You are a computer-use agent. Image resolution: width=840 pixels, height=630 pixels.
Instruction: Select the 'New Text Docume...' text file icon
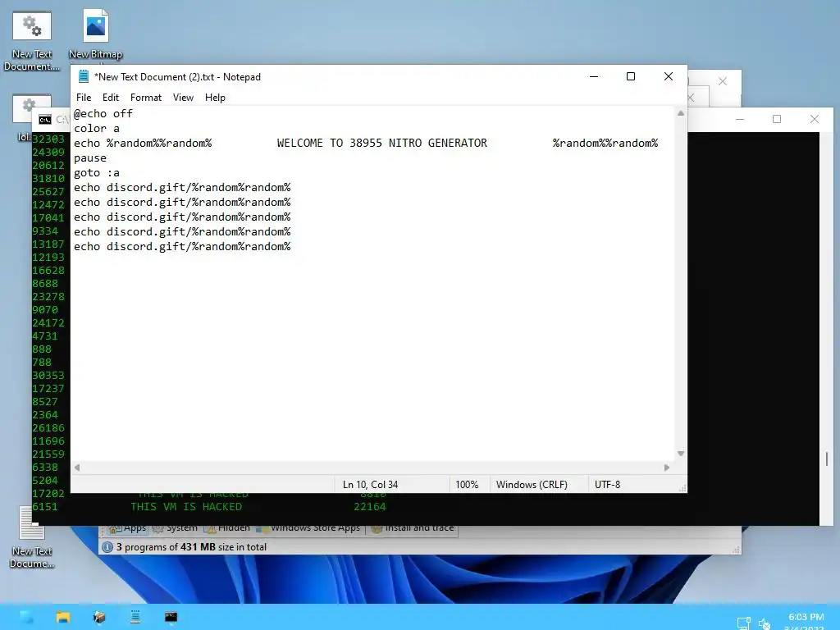pos(32,537)
